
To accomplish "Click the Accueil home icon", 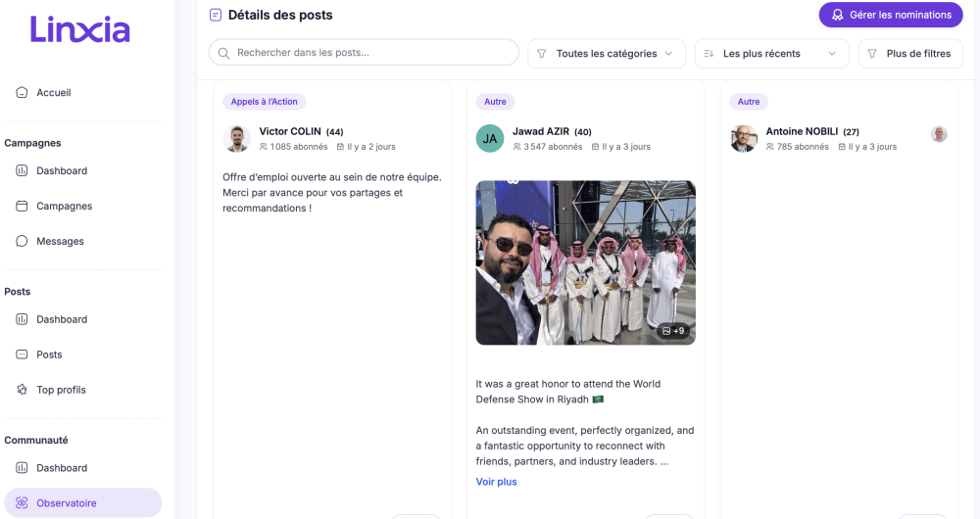I will pyautogui.click(x=22, y=92).
